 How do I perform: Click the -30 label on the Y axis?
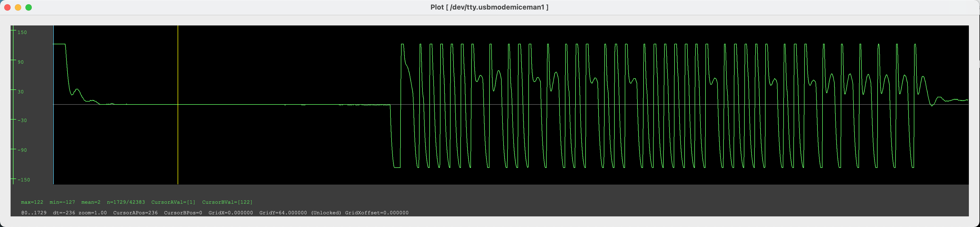22,120
